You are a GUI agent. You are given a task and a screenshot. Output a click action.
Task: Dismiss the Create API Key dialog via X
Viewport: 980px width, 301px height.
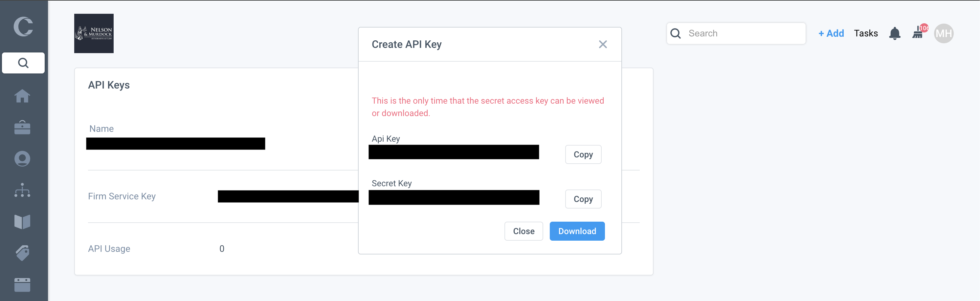coord(603,45)
